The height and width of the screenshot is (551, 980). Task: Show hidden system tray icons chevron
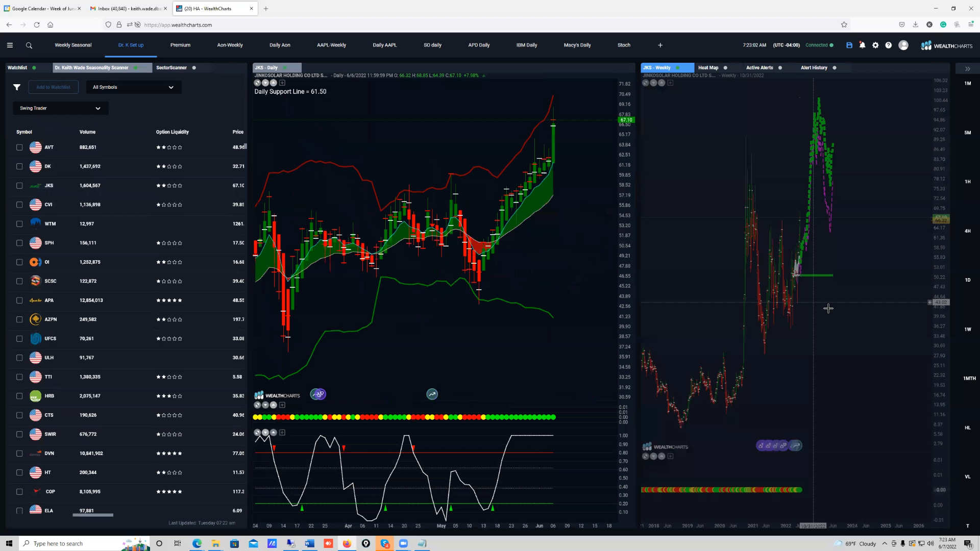[x=885, y=543]
